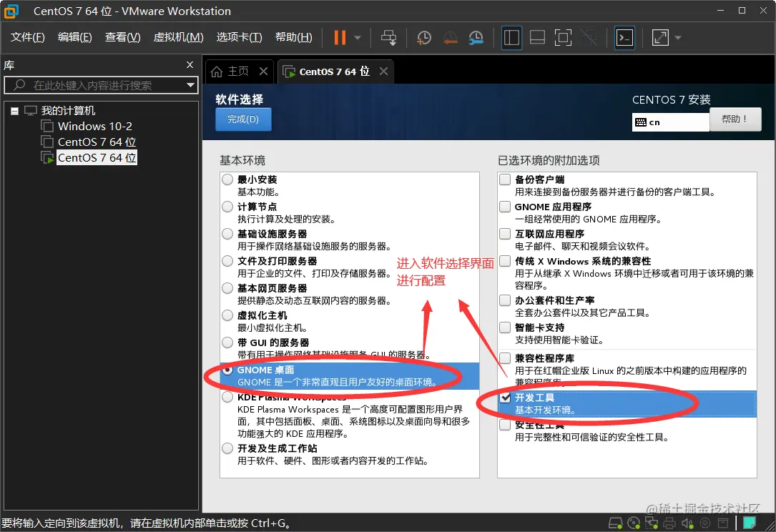
Task: Select Windows 10-2 in the library tree
Action: [95, 126]
